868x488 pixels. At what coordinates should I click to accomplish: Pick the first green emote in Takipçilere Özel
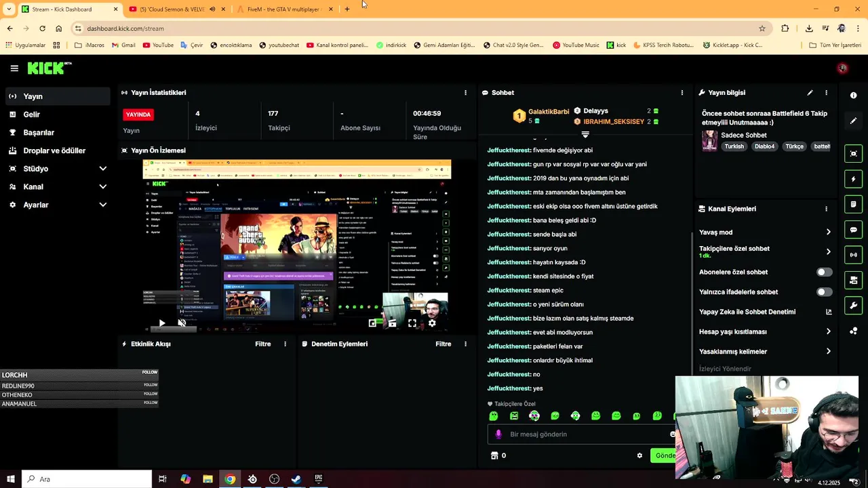[494, 416]
